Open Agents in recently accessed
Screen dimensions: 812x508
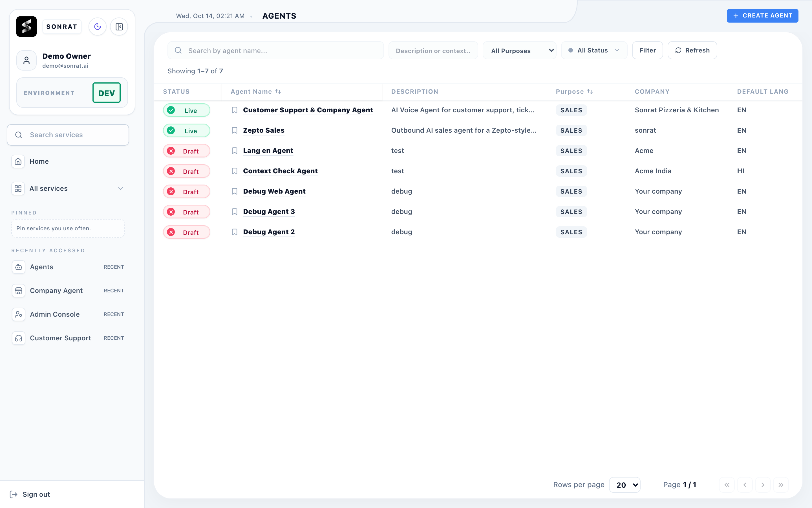(68, 267)
